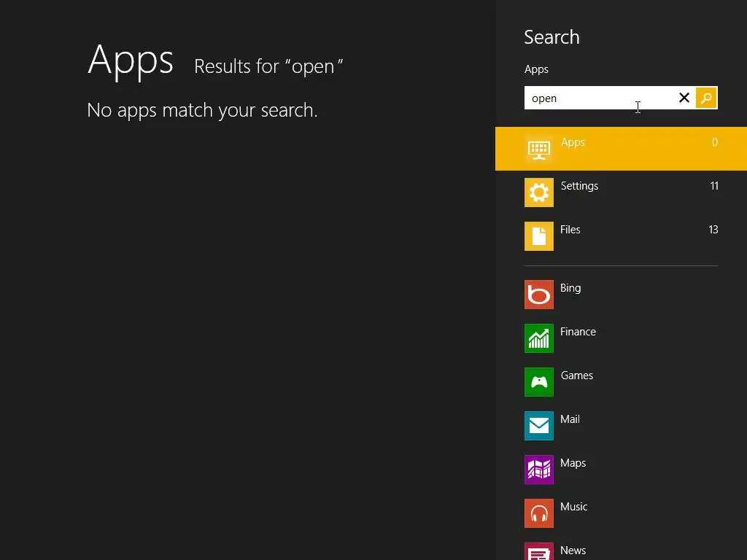This screenshot has height=560, width=747.
Task: Open the Music headphones icon
Action: coord(539,513)
